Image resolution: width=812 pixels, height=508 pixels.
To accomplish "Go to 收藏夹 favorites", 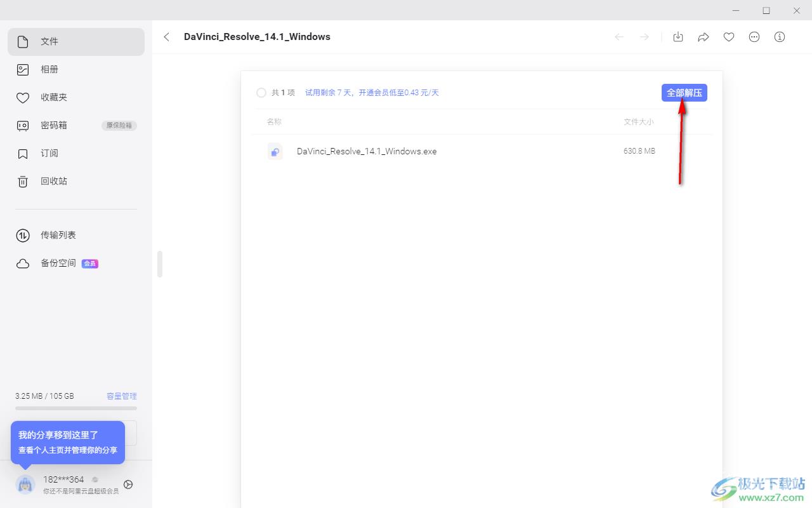I will click(76, 98).
